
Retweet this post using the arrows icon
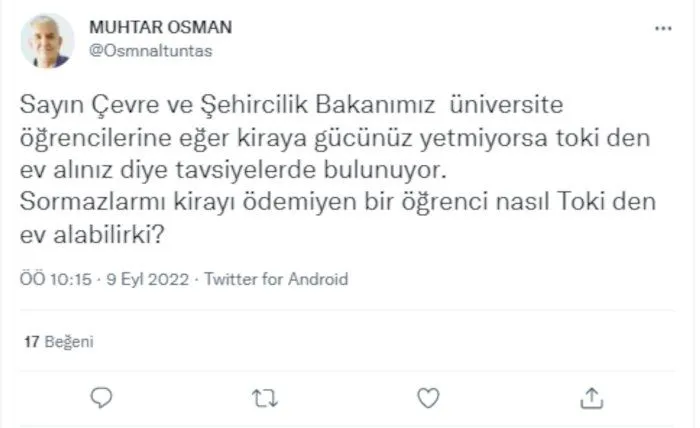[x=263, y=398]
